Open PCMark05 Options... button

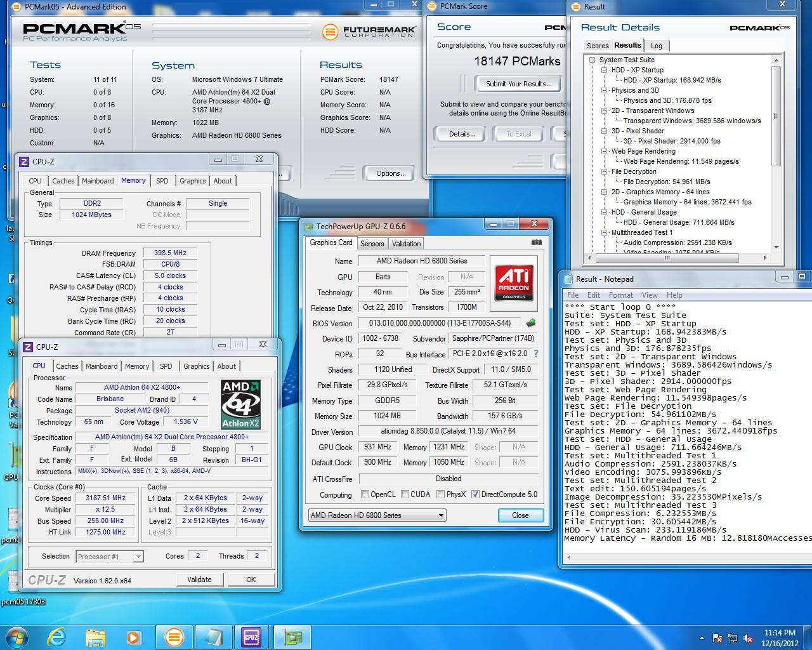[x=391, y=173]
